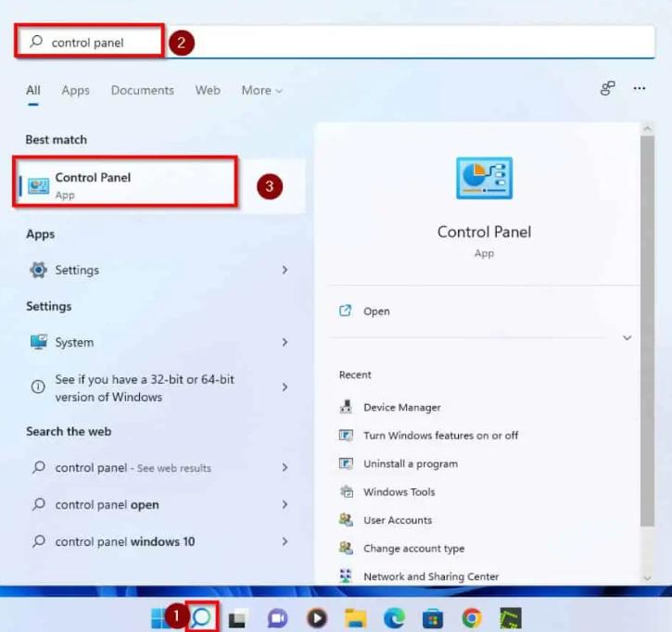Image resolution: width=672 pixels, height=632 pixels.
Task: Click the large Control Panel preview icon
Action: pos(484,178)
